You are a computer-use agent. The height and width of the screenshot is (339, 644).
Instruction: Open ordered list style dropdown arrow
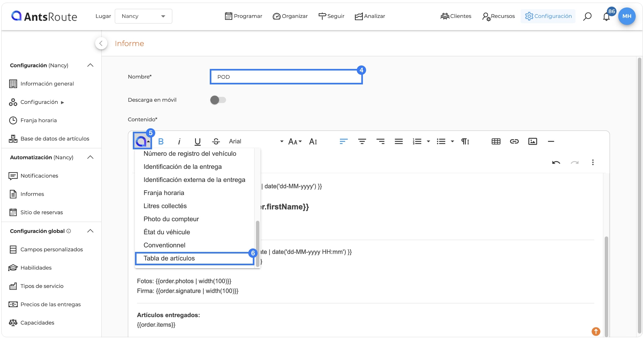click(x=428, y=141)
